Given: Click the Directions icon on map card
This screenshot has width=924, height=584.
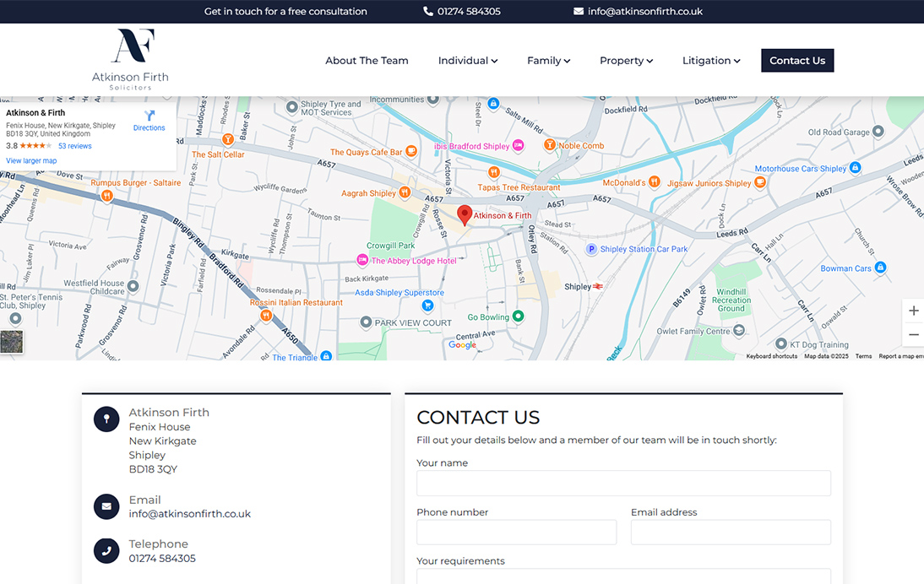Looking at the screenshot, I should pos(149,116).
